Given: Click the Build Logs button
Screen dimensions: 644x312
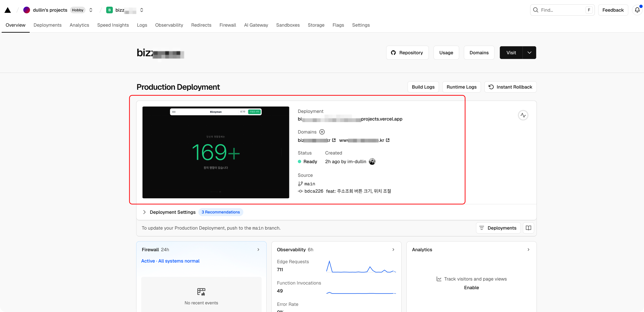Looking at the screenshot, I should [x=423, y=87].
